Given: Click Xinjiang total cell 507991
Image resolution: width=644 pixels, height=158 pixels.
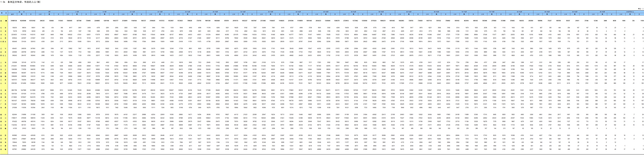Looking at the screenshot, I should [x=15, y=149].
